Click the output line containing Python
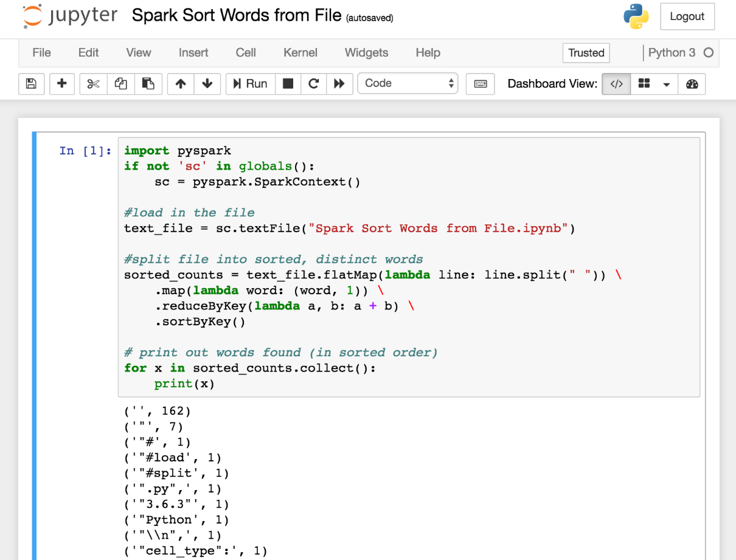 coord(176,520)
